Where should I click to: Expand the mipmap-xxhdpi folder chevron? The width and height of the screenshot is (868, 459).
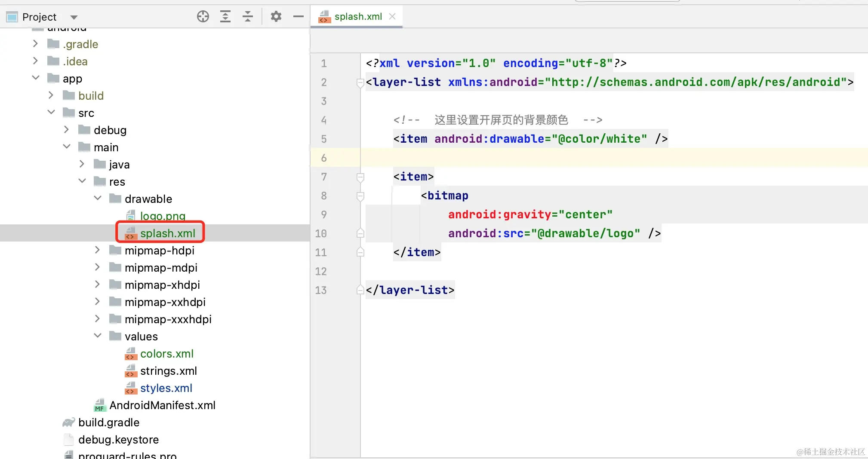(98, 302)
